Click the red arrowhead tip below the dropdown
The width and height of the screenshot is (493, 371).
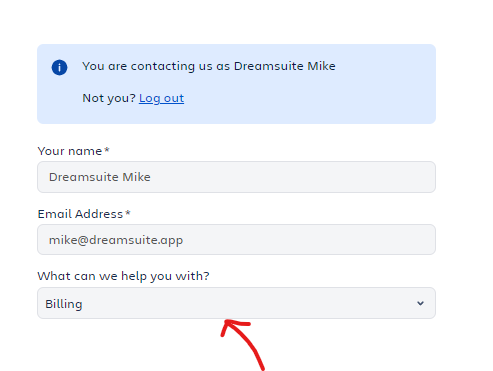coord(227,322)
